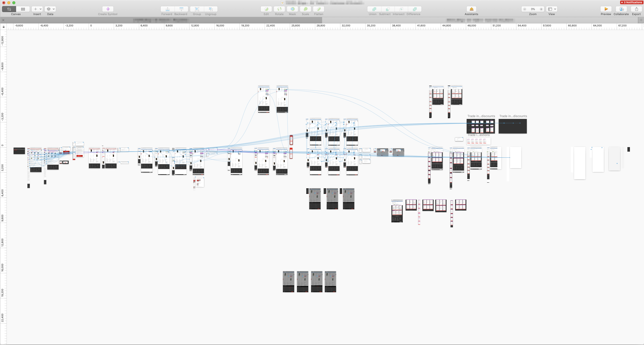The width and height of the screenshot is (644, 345).
Task: Open the View options dropdown
Action: 552,9
